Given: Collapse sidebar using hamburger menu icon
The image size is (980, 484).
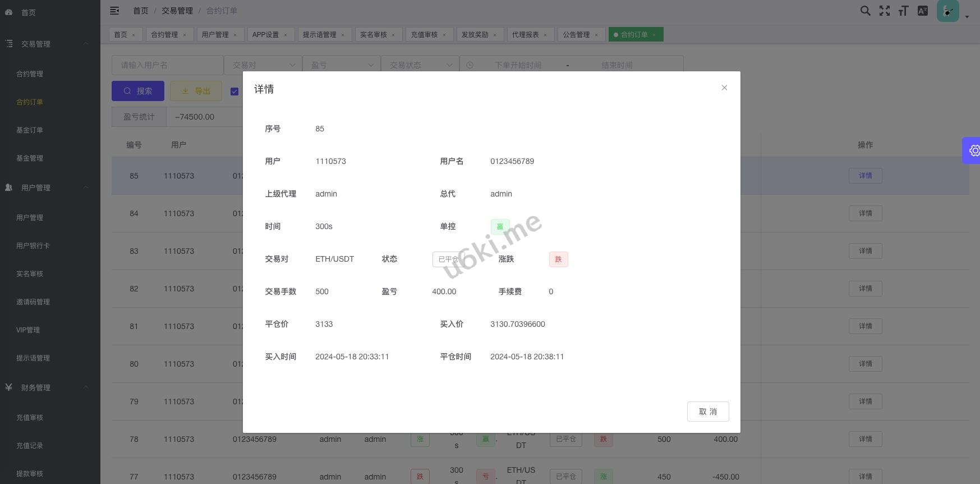Looking at the screenshot, I should point(114,11).
